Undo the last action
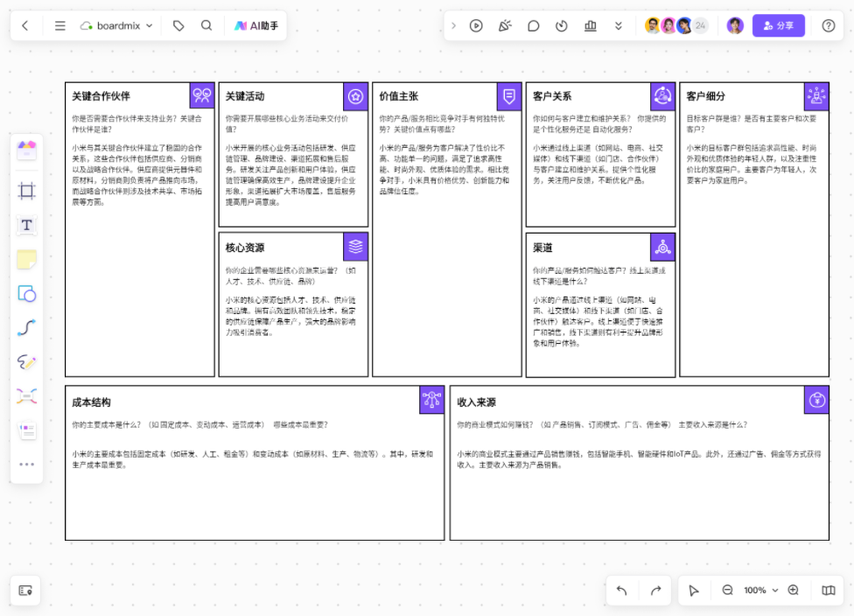The image size is (854, 616). [622, 591]
